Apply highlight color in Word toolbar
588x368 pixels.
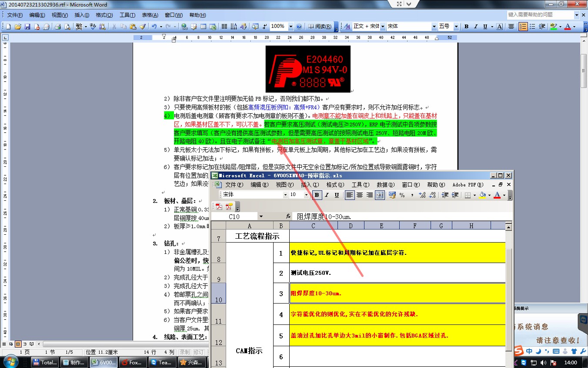[553, 27]
